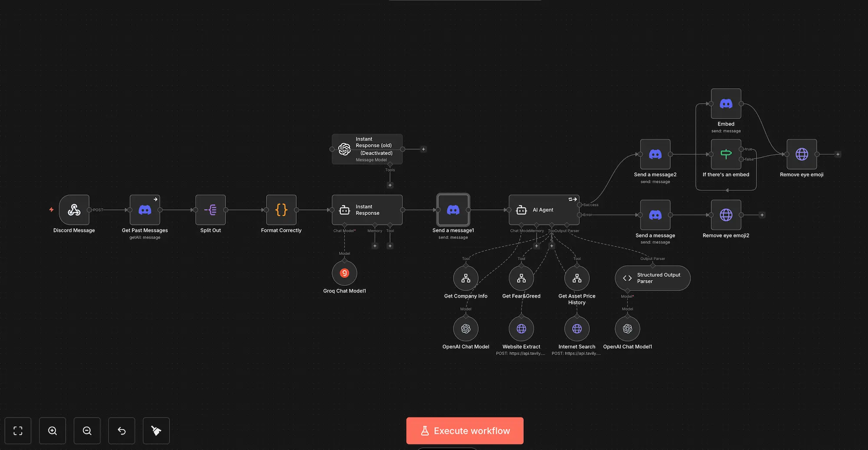Image resolution: width=868 pixels, height=450 pixels.
Task: Open the Get Past Messages Discord node
Action: coord(145,211)
